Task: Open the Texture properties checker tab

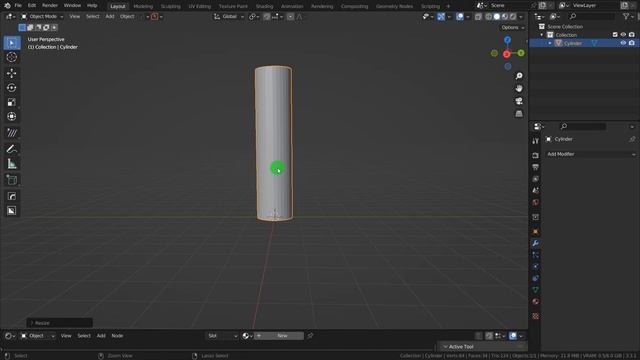Action: click(x=536, y=316)
